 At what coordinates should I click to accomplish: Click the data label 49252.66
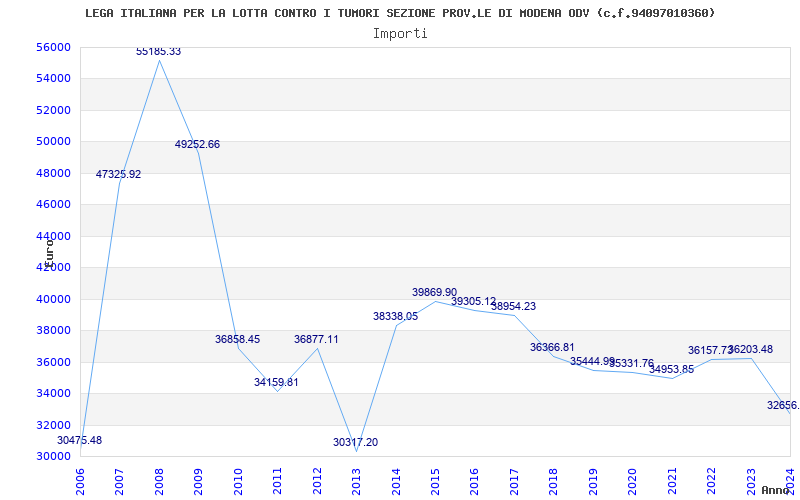point(197,144)
